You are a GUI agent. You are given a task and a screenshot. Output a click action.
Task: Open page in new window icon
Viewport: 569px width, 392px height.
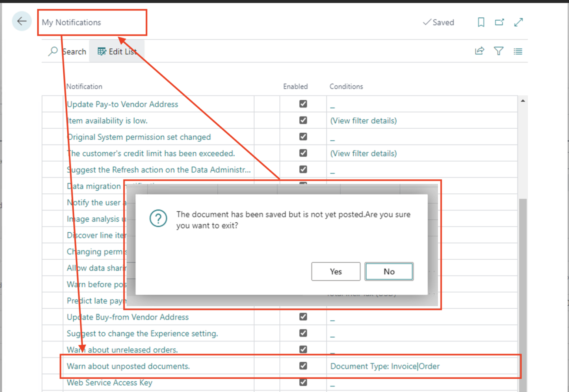coord(499,22)
